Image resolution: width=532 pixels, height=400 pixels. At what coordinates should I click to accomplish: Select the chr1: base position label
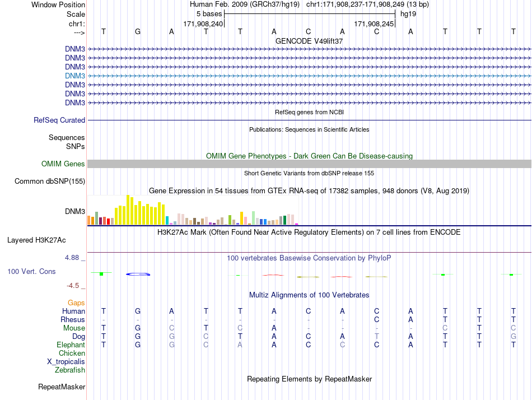pos(77,24)
